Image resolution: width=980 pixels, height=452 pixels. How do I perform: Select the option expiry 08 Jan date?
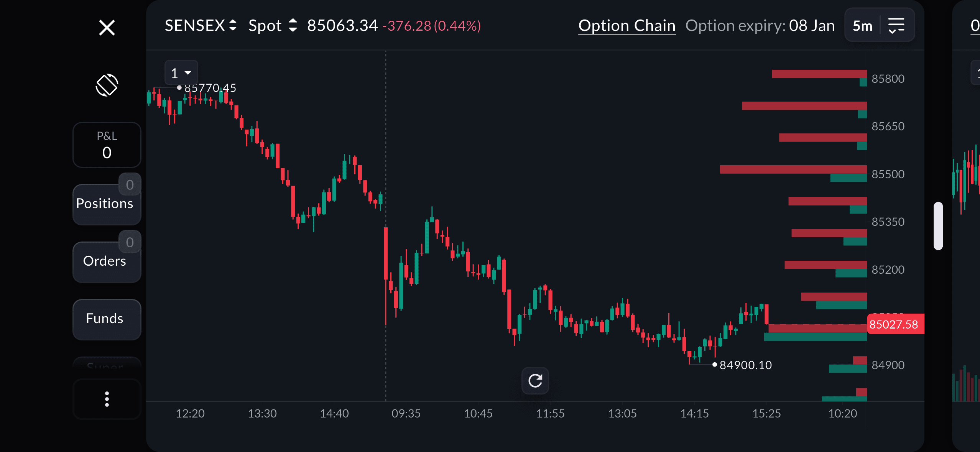[x=811, y=26]
